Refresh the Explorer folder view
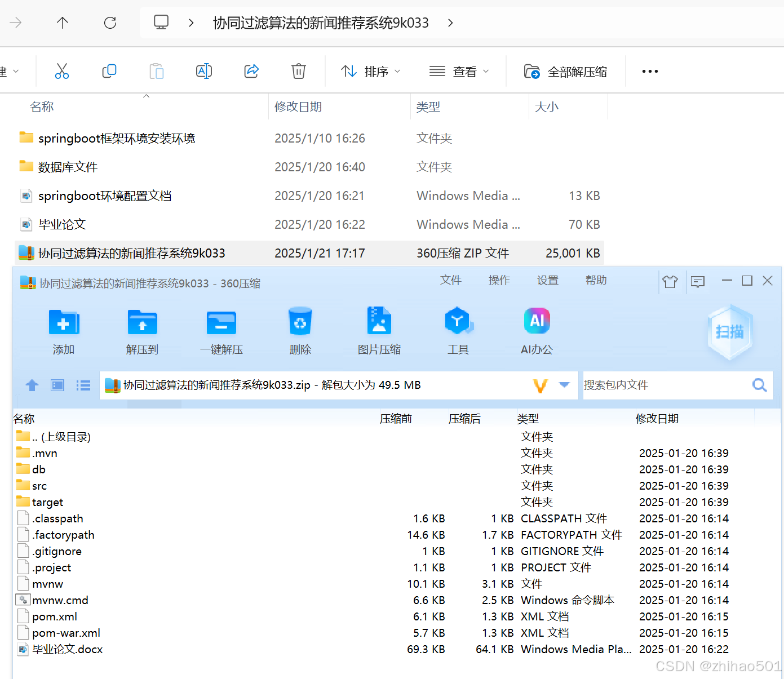 click(110, 23)
